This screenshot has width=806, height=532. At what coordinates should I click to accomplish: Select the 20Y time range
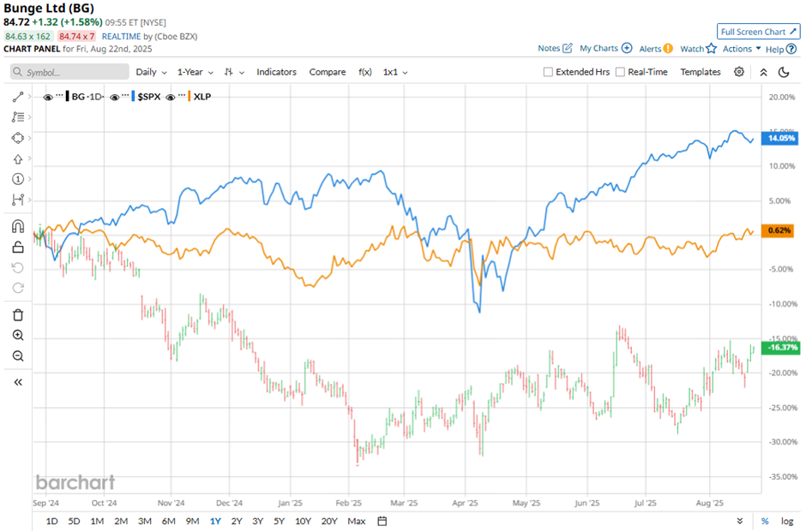(x=329, y=521)
